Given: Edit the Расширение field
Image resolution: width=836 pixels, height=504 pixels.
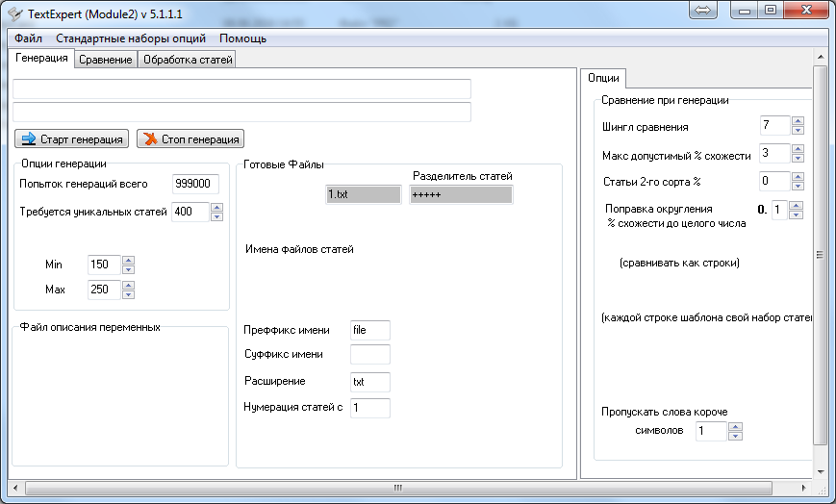Looking at the screenshot, I should [370, 382].
